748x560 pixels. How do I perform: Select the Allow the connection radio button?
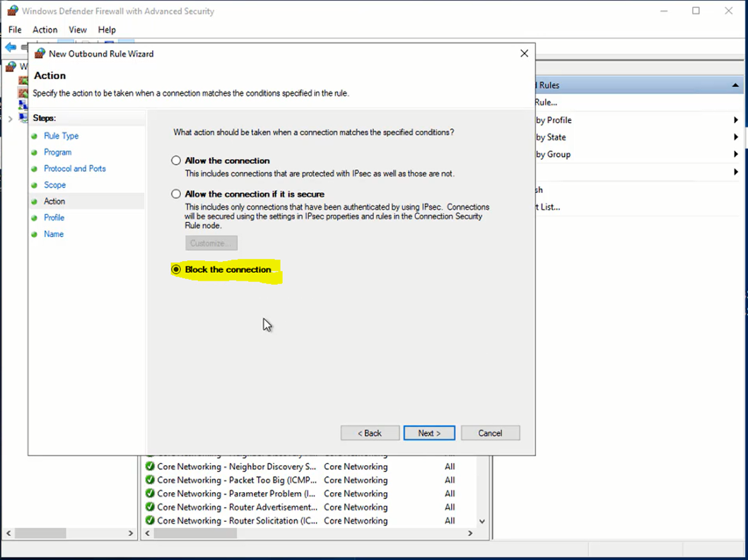tap(176, 161)
